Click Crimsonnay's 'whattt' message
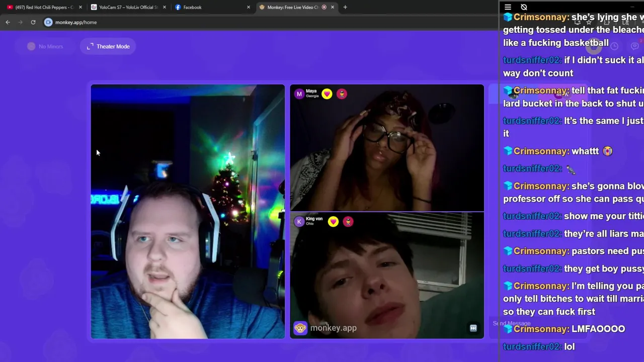Viewport: 644px width, 362px height. pyautogui.click(x=558, y=151)
